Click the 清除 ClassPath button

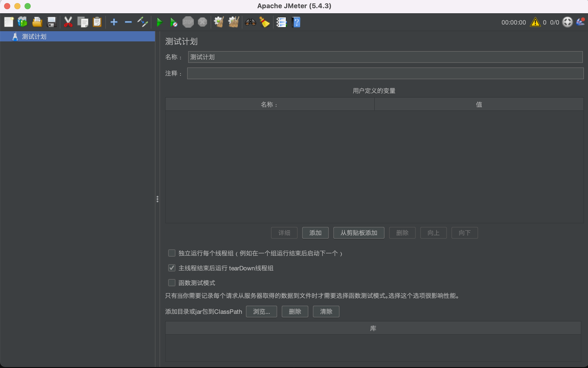click(x=326, y=312)
